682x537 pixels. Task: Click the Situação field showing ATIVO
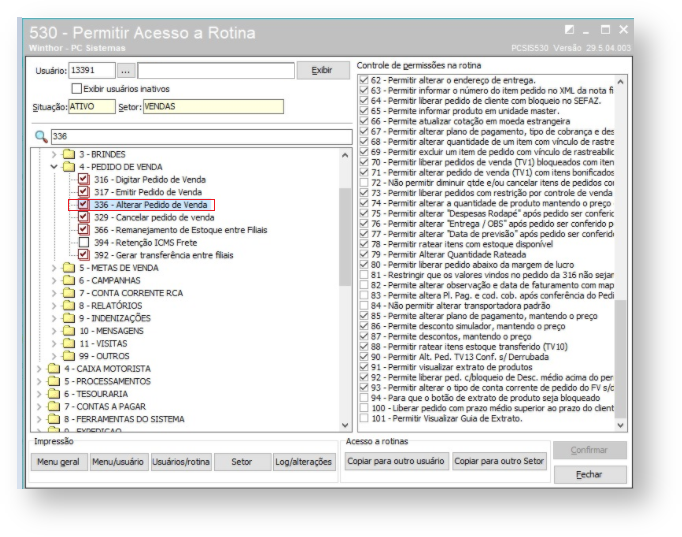pyautogui.click(x=92, y=107)
